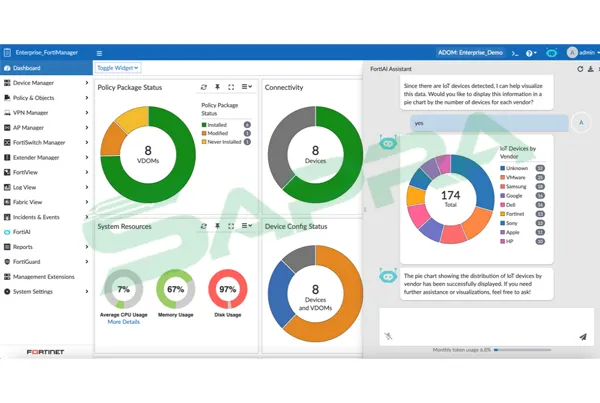This screenshot has width=600, height=403.
Task: Click the FortiAI chat message input field
Action: (x=486, y=327)
